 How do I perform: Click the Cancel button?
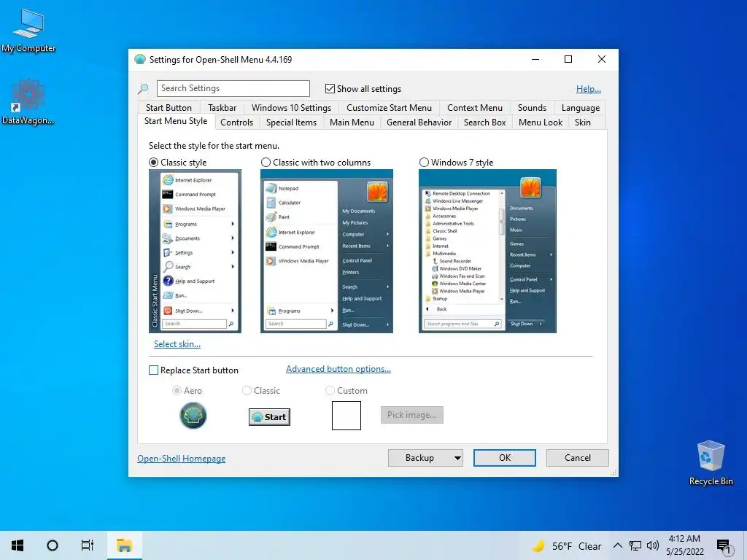coord(578,458)
